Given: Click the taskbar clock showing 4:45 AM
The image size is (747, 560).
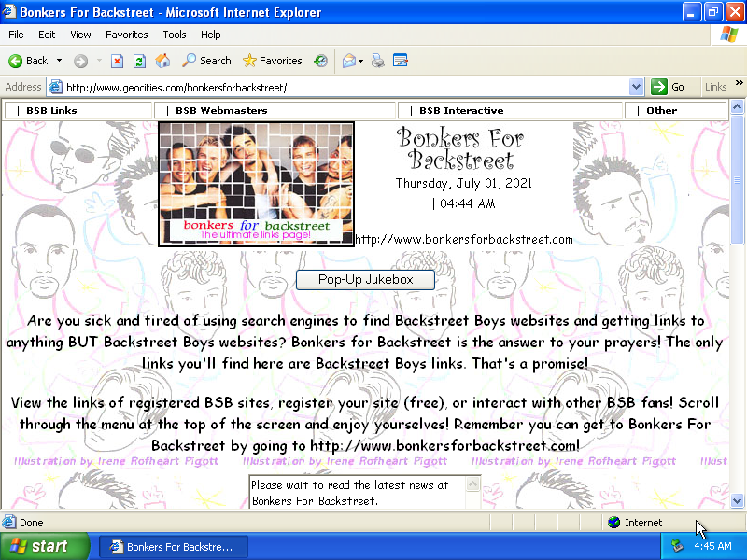Looking at the screenshot, I should pos(712,546).
